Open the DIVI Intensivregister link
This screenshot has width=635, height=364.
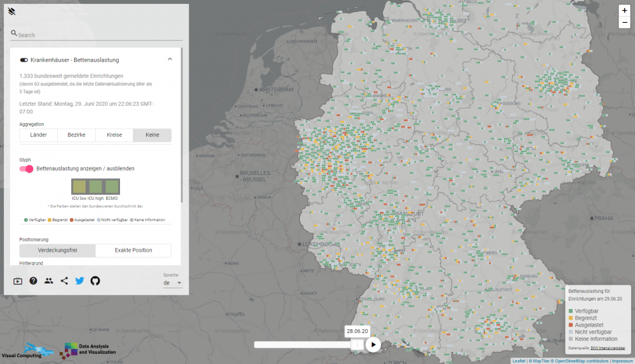[x=608, y=348]
